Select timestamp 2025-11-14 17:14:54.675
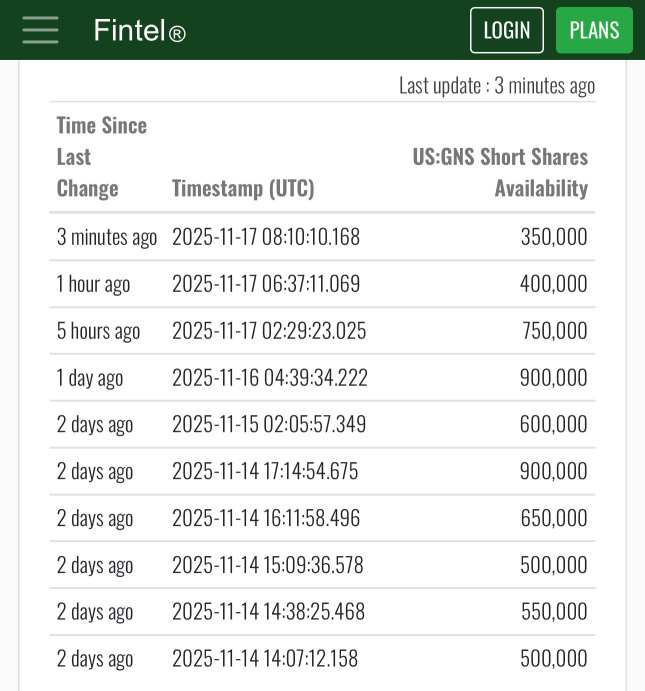Image resolution: width=645 pixels, height=691 pixels. point(265,471)
